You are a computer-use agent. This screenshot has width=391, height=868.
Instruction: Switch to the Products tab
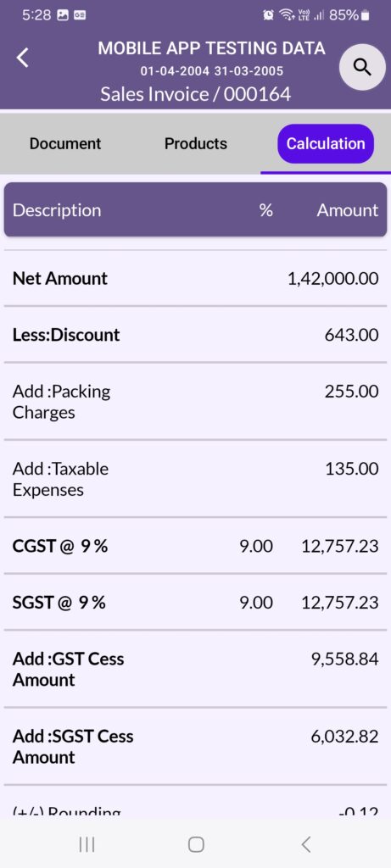point(195,143)
